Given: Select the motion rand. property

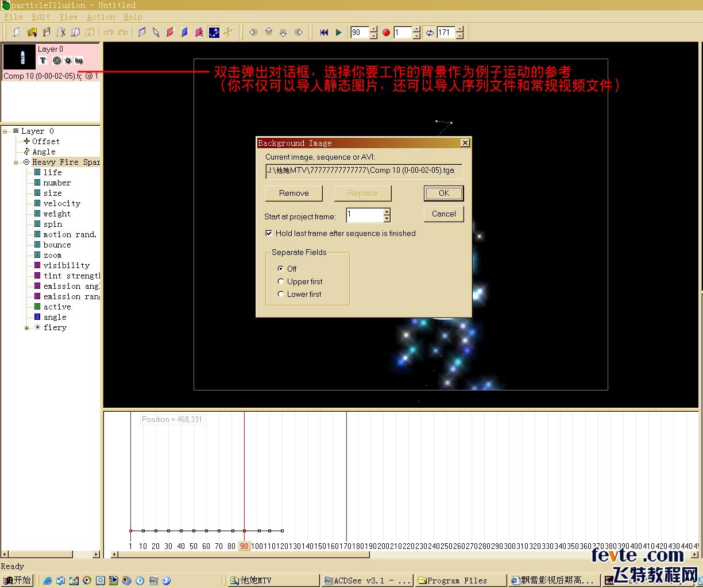Looking at the screenshot, I should [x=70, y=234].
